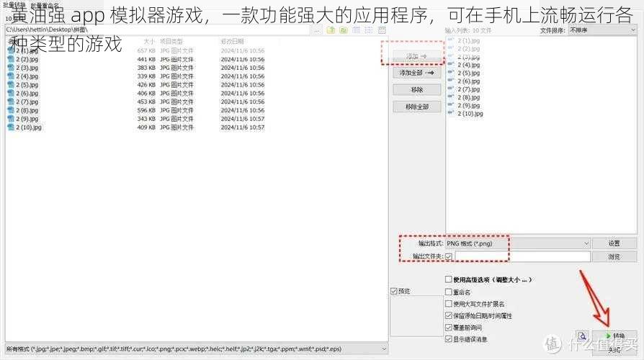
Task: Click the icon of 2 (7).jpg in the input list
Action: click(x=450, y=89)
